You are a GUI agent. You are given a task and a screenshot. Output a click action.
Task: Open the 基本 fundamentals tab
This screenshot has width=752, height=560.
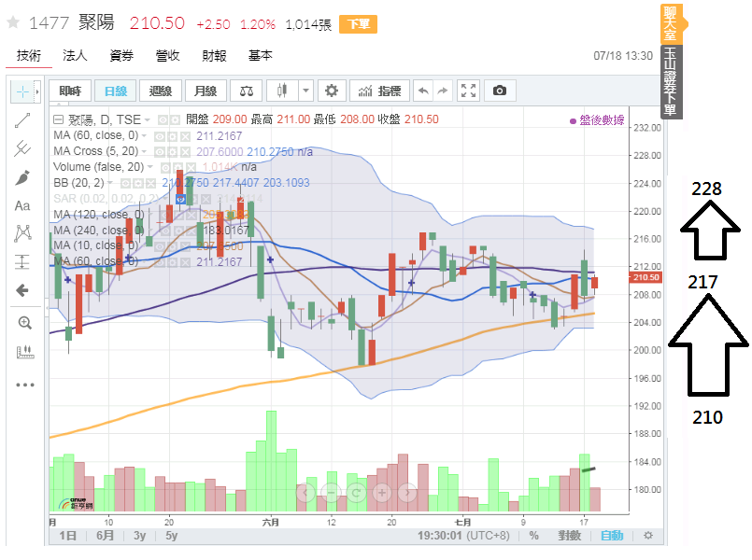point(261,56)
